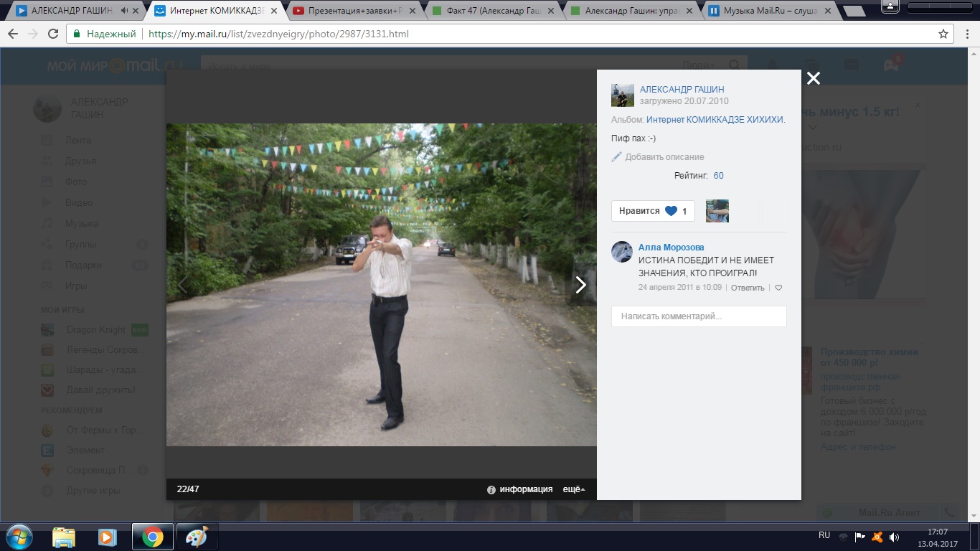Image resolution: width=980 pixels, height=551 pixels.
Task: Click Ответить under the comment
Action: (x=748, y=288)
